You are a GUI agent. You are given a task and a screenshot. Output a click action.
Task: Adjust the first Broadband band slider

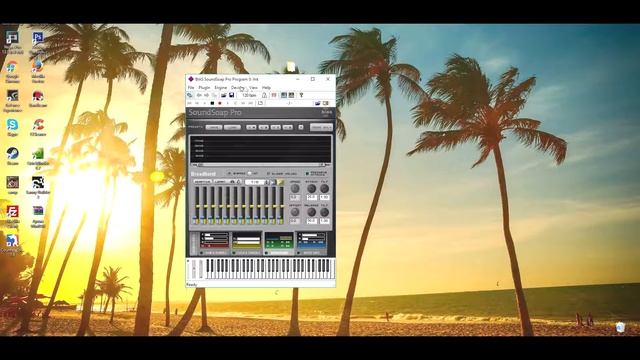[x=197, y=204]
